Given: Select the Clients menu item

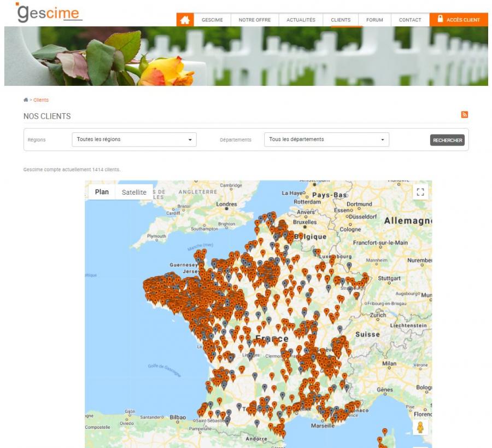Looking at the screenshot, I should (x=341, y=20).
